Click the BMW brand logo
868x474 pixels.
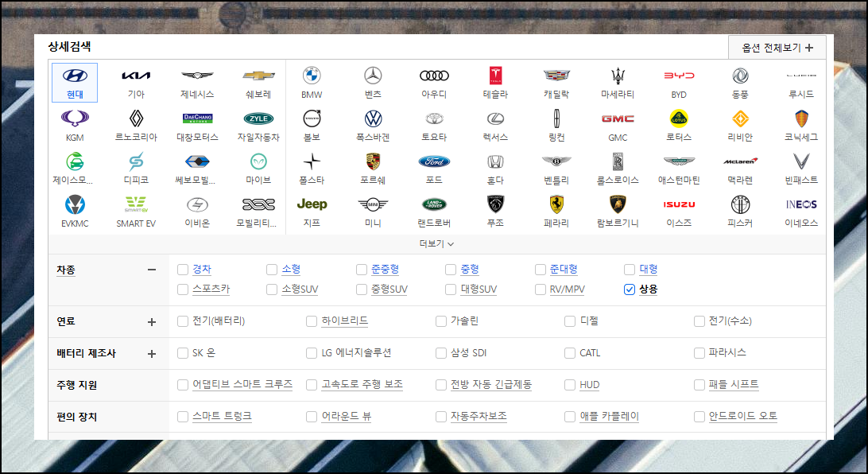point(312,76)
